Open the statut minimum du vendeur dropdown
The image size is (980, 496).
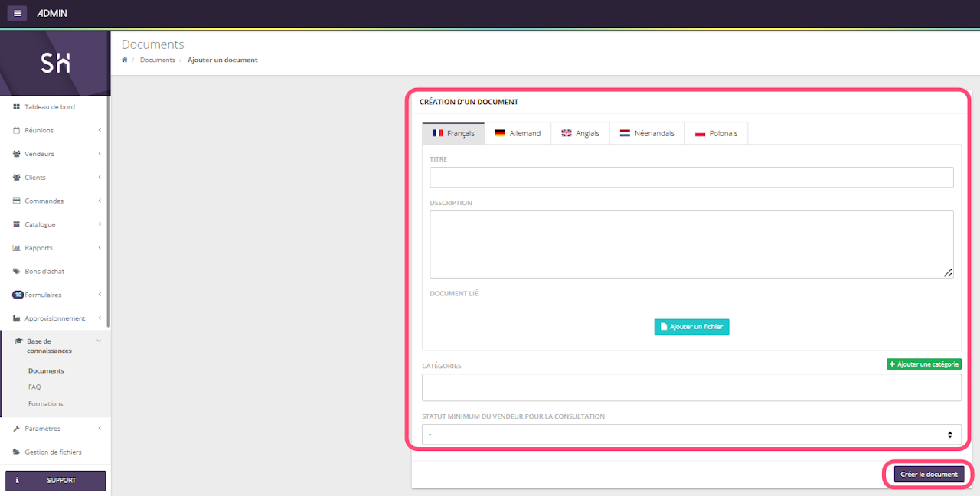[691, 435]
